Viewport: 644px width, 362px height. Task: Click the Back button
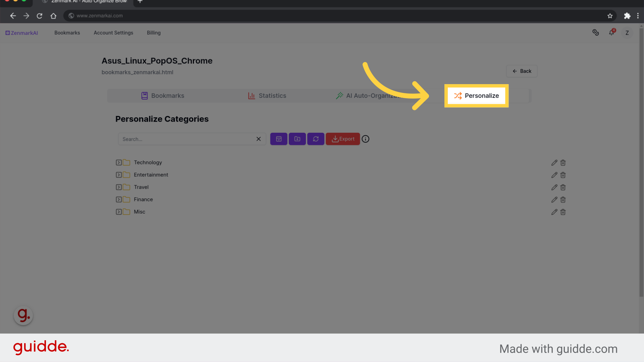(522, 71)
